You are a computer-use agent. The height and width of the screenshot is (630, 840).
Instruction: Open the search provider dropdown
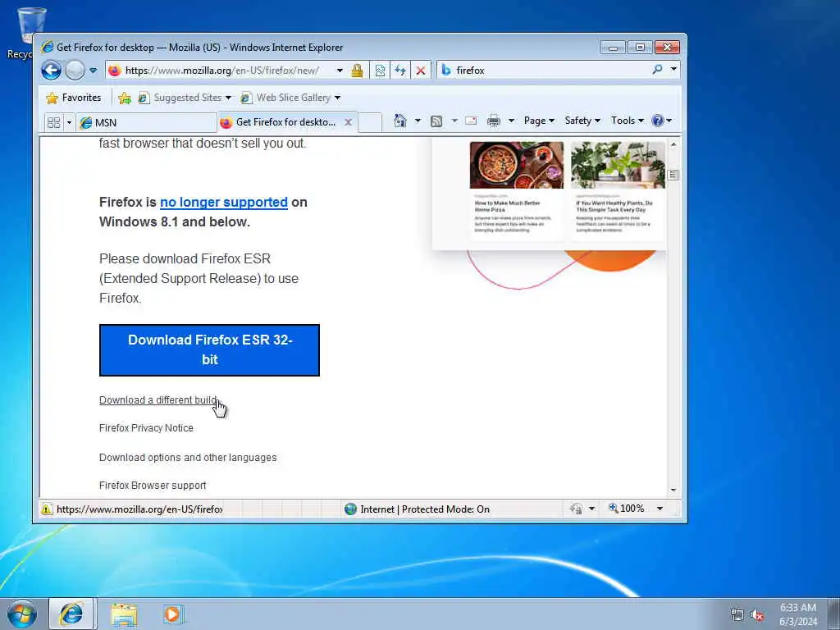click(x=673, y=69)
